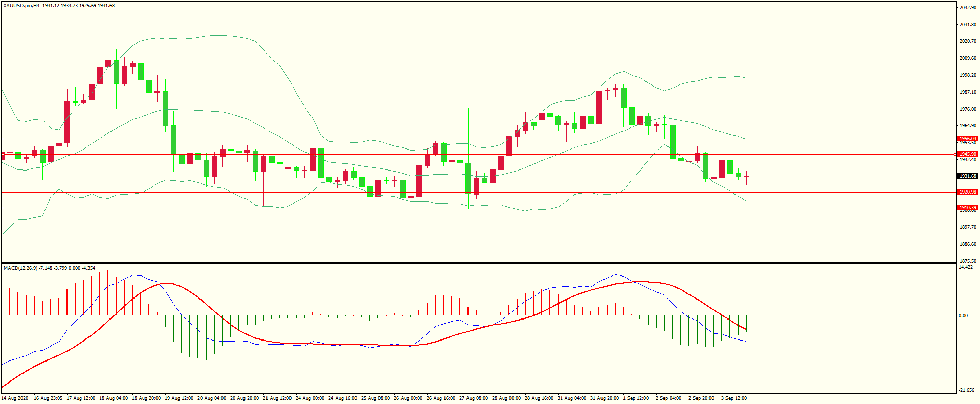Screen dimensions: 980x404
Task: Click the MACD(12,26,9) indicator label
Action: 20,268
